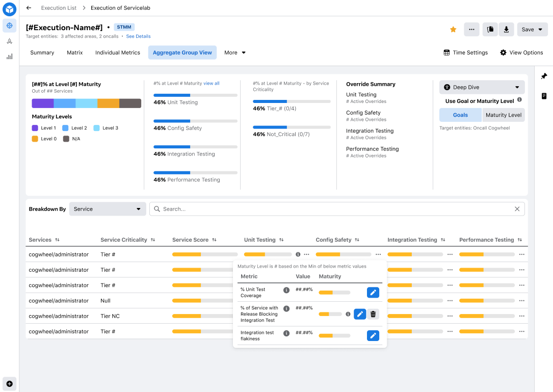Viewport: 553px width, 392px height.
Task: Click the pin icon in right sidebar
Action: (544, 76)
